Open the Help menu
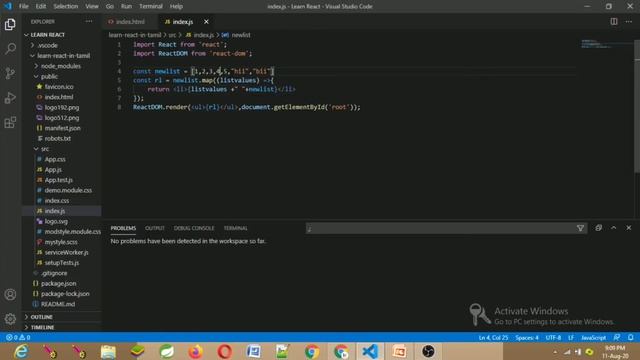The height and width of the screenshot is (360, 640). tap(176, 6)
